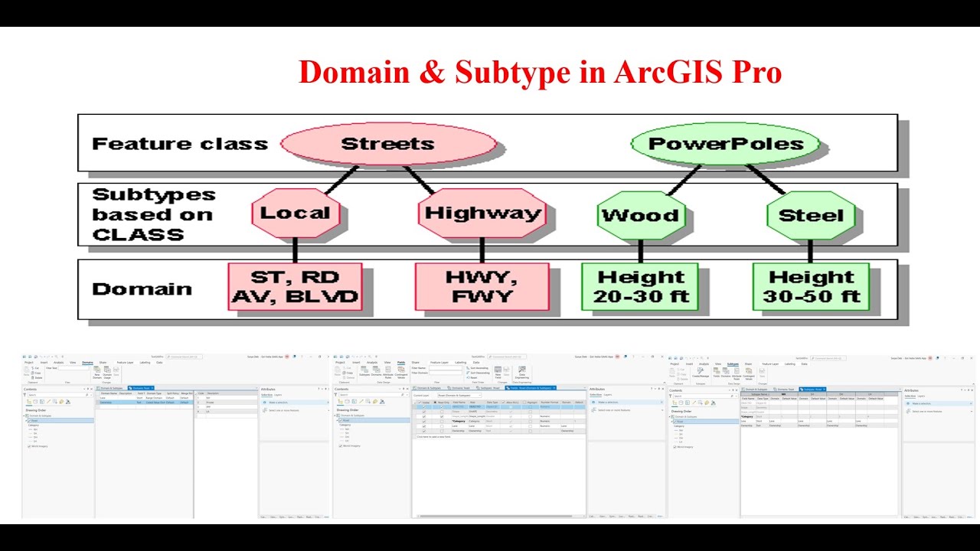The width and height of the screenshot is (980, 551).
Task: Click the PowerPoles feature class ellipse in the diagram
Action: [x=725, y=143]
